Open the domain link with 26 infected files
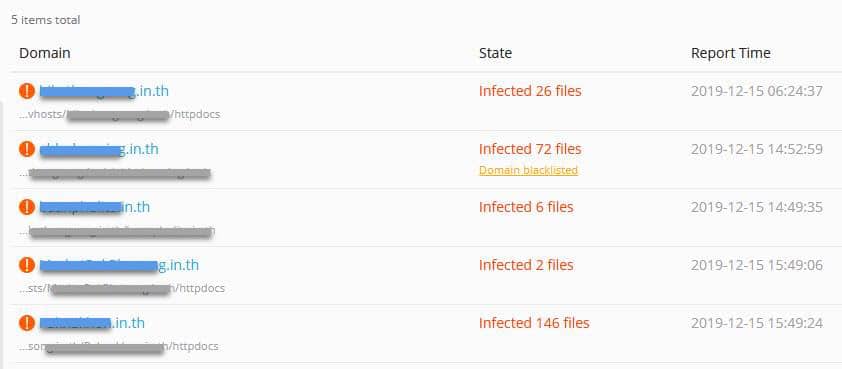The height and width of the screenshot is (369, 842). [104, 91]
